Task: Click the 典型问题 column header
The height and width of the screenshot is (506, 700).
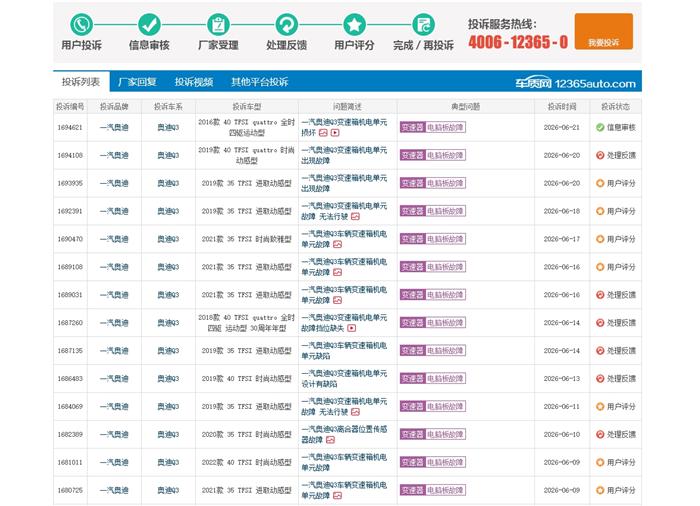Action: [466, 106]
